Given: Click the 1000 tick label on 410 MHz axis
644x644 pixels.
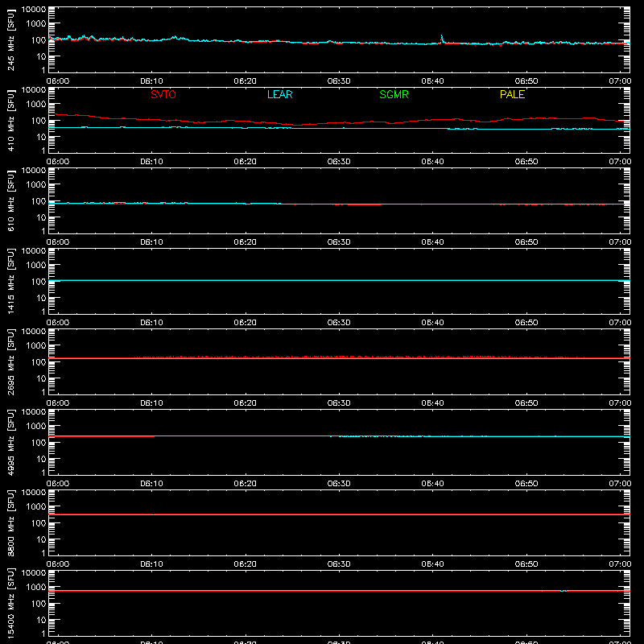Looking at the screenshot, I should point(36,105).
